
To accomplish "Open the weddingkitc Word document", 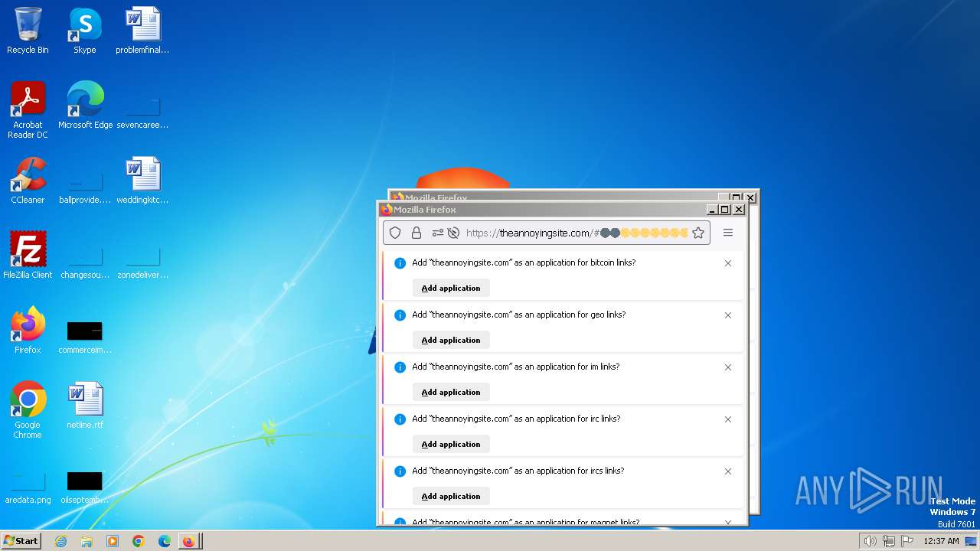I will (142, 180).
